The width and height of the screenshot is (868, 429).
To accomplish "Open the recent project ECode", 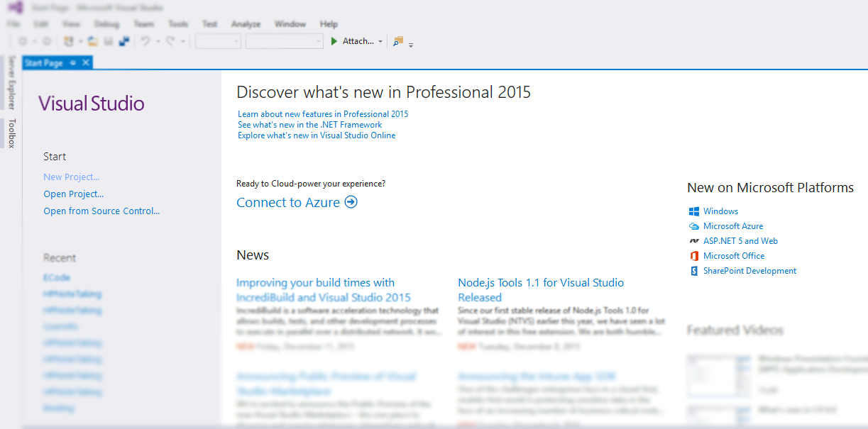I will pyautogui.click(x=57, y=278).
